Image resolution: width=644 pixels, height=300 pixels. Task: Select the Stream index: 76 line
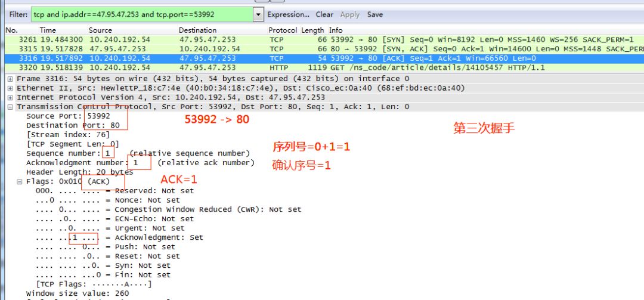click(x=68, y=135)
